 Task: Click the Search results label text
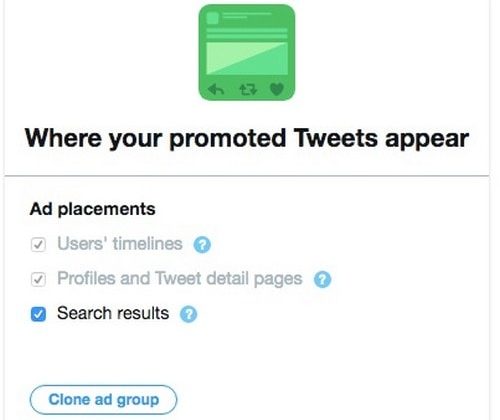[x=113, y=313]
